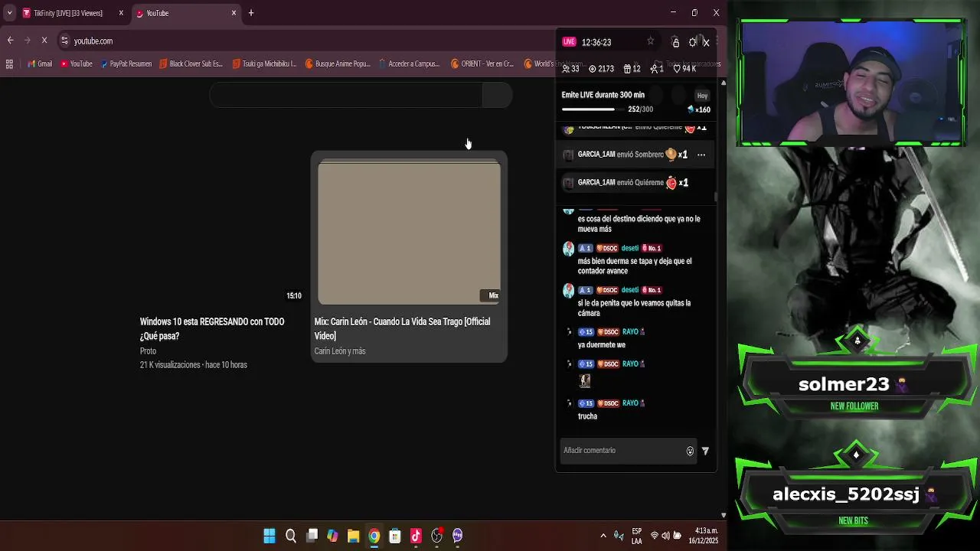The image size is (980, 551).
Task: Open File Explorer from taskbar
Action: tap(353, 536)
